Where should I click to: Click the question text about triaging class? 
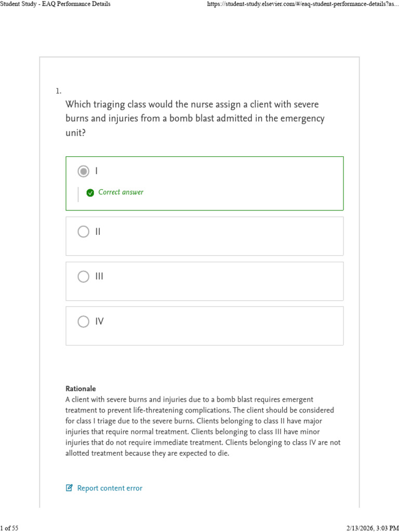click(195, 118)
